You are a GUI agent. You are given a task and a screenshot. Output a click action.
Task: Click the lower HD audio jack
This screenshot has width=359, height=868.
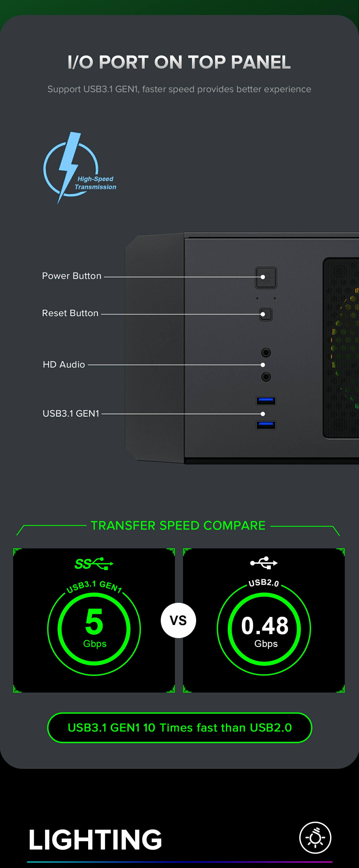pos(266,377)
